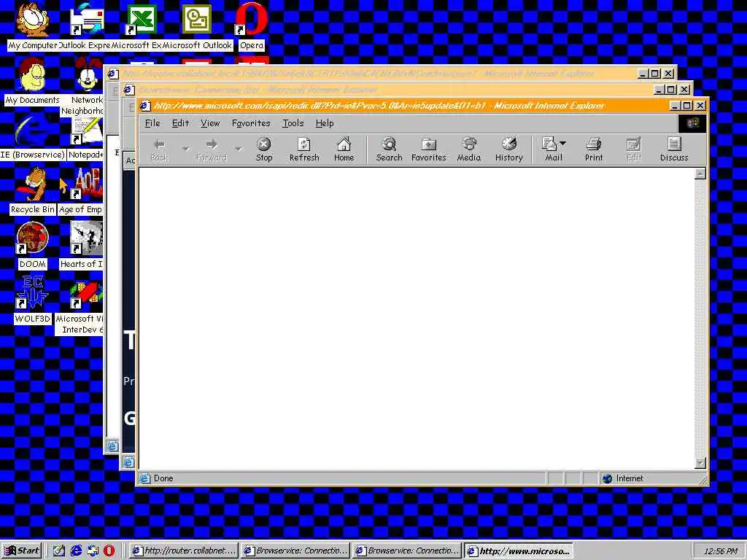Expand the Forward history dropdown arrow
Image resolution: width=747 pixels, height=560 pixels.
coord(238,149)
